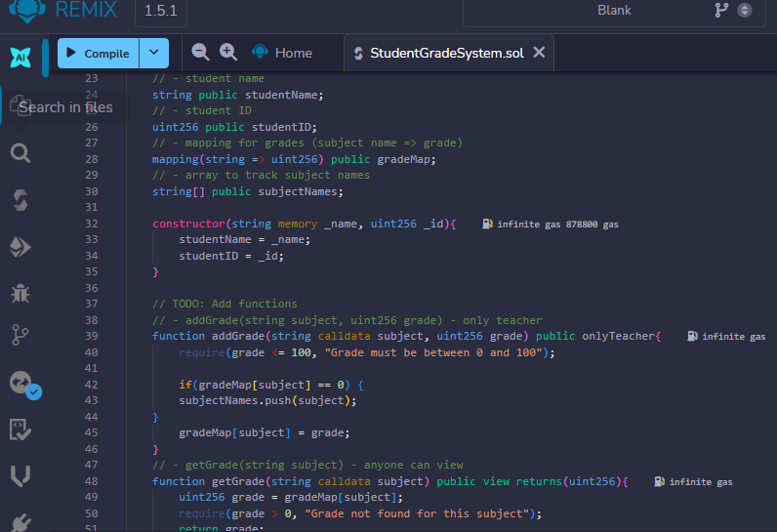Click the 'constructor' keyword on line 32
777x532 pixels.
click(x=188, y=224)
